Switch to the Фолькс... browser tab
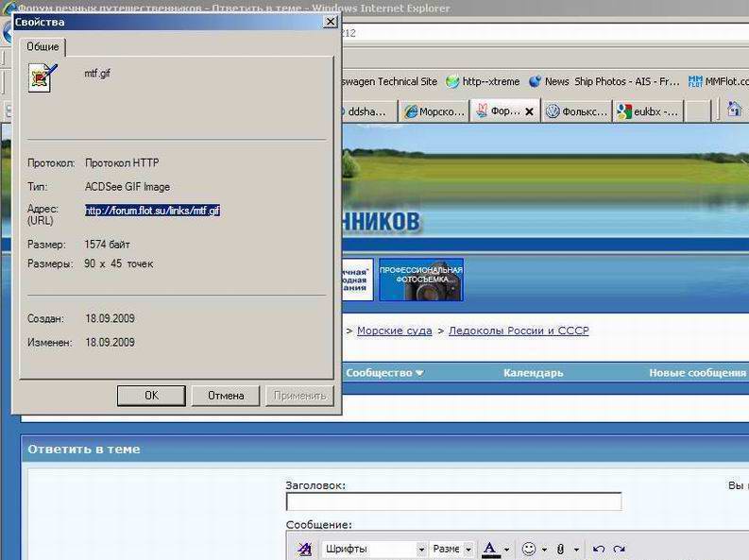The height and width of the screenshot is (560, 749). (577, 111)
